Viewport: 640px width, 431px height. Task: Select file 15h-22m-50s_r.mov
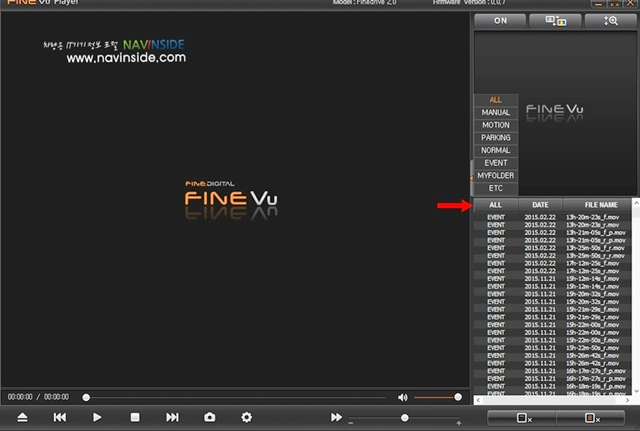pos(553,348)
